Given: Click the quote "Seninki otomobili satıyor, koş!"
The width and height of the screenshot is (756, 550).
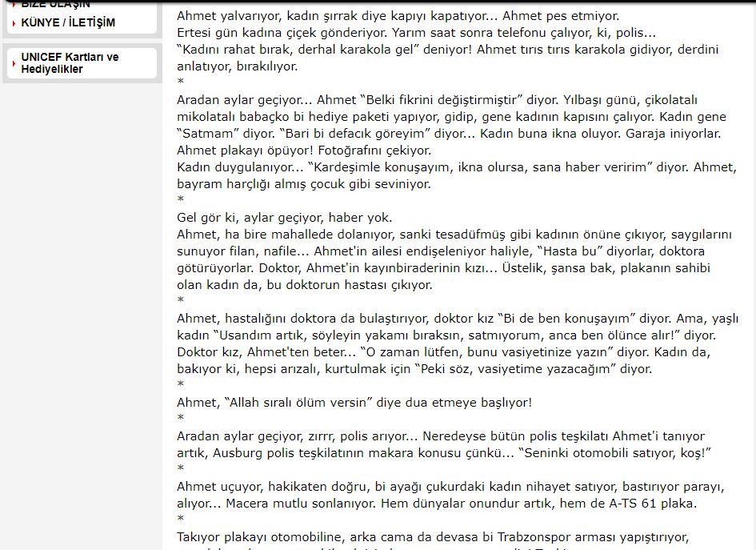Looking at the screenshot, I should [x=614, y=453].
